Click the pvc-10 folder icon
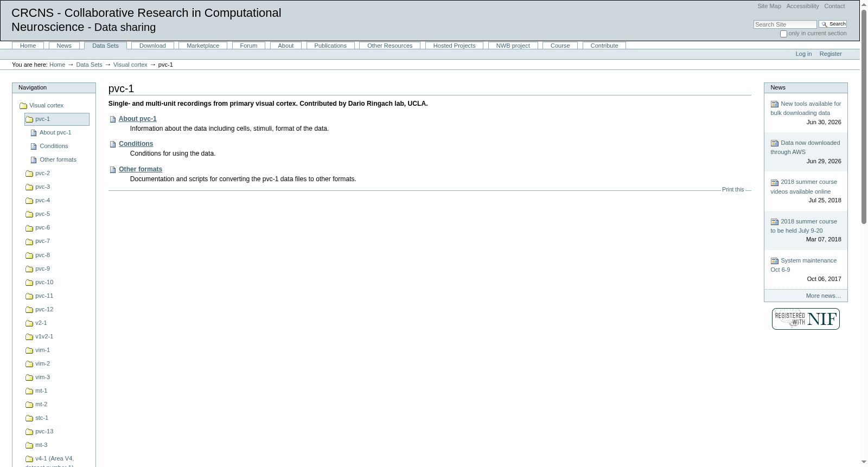 [x=29, y=283]
